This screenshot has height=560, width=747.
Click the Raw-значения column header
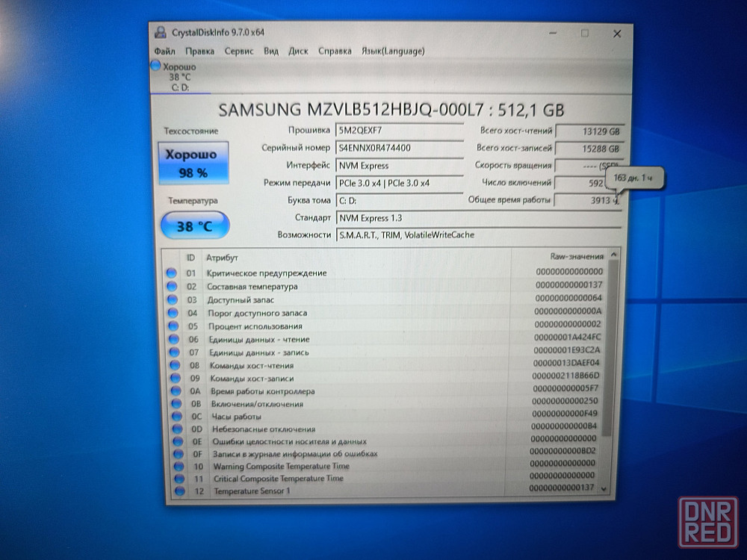(576, 256)
